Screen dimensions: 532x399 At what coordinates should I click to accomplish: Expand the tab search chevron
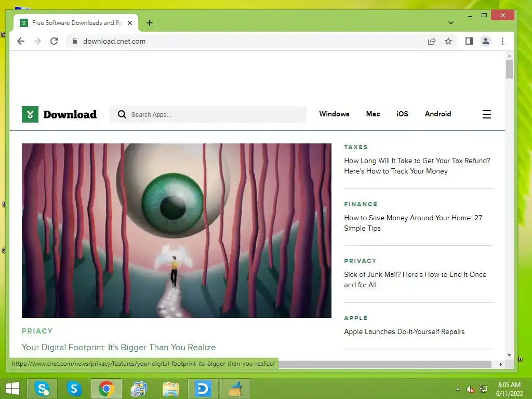click(450, 23)
